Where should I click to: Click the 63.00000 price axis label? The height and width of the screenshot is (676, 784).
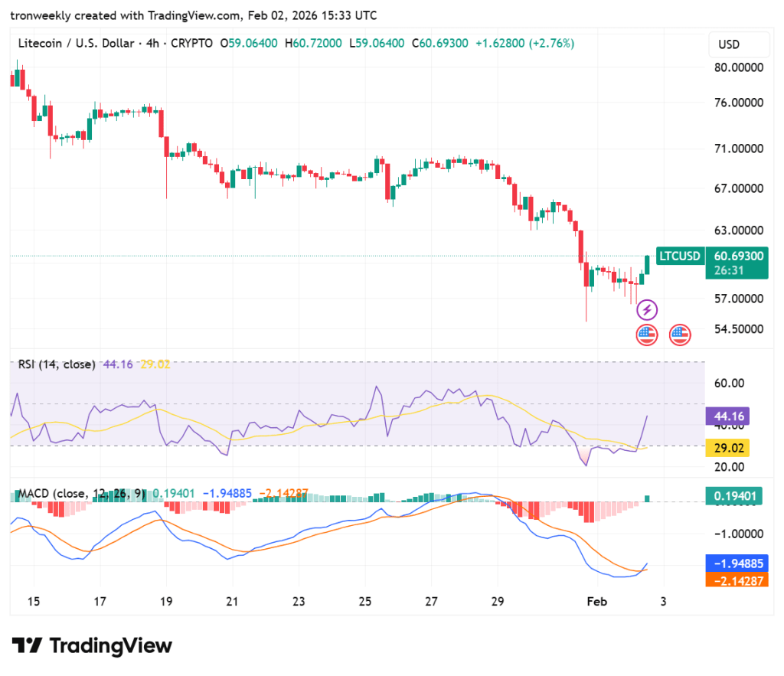739,230
